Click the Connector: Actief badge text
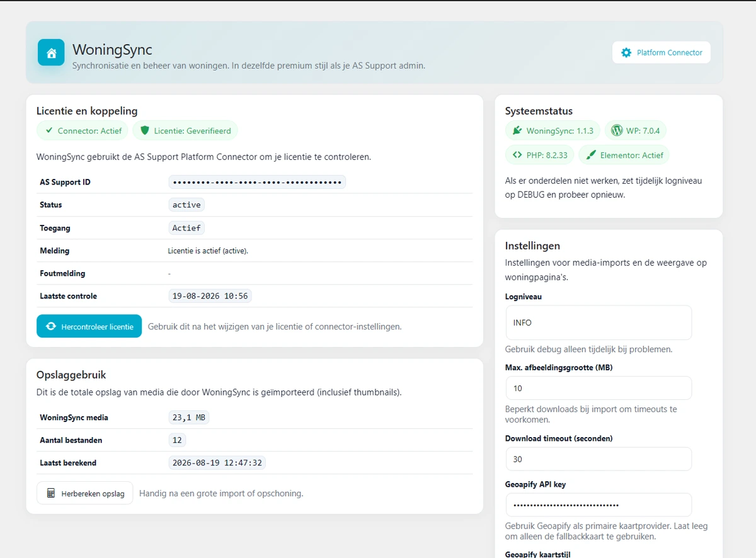The height and width of the screenshot is (558, 756). pyautogui.click(x=90, y=131)
